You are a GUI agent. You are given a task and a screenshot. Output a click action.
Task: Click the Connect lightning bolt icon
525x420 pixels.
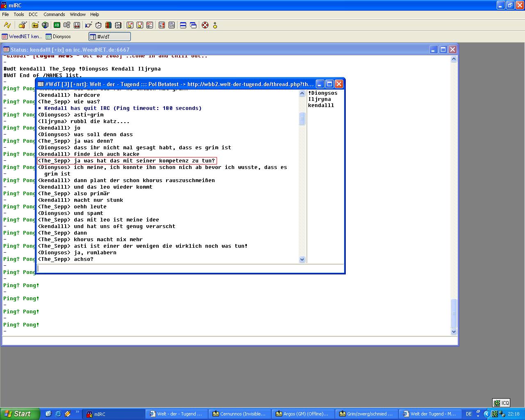[x=7, y=25]
